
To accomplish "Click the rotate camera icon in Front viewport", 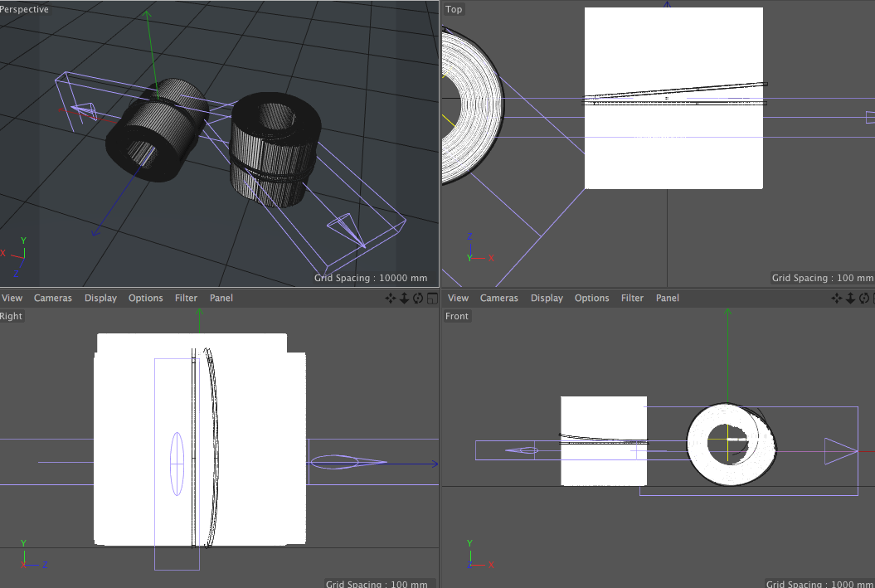I will click(864, 299).
